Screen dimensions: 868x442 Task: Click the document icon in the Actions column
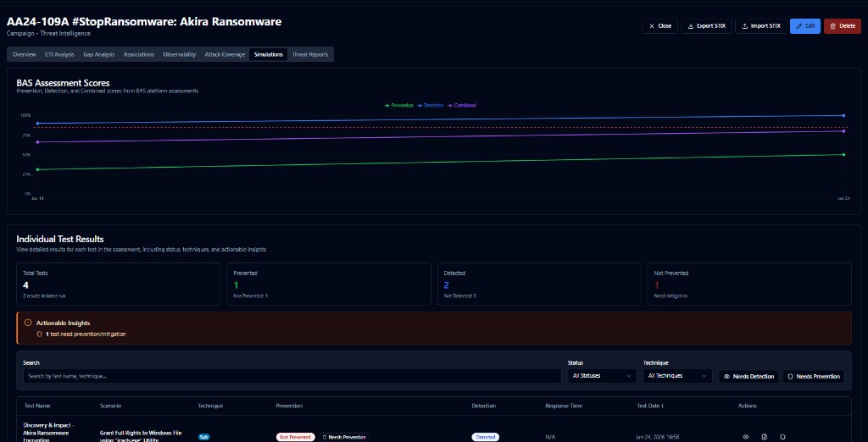coord(764,437)
